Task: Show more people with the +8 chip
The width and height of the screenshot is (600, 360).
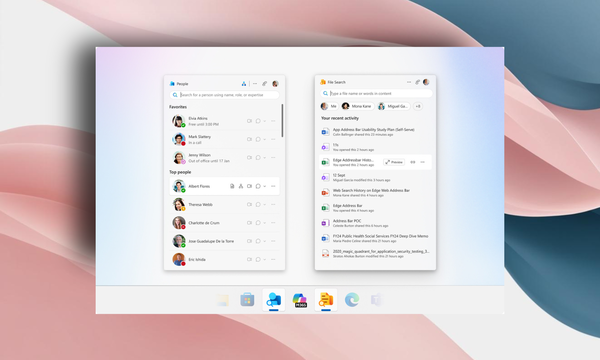Action: (418, 106)
